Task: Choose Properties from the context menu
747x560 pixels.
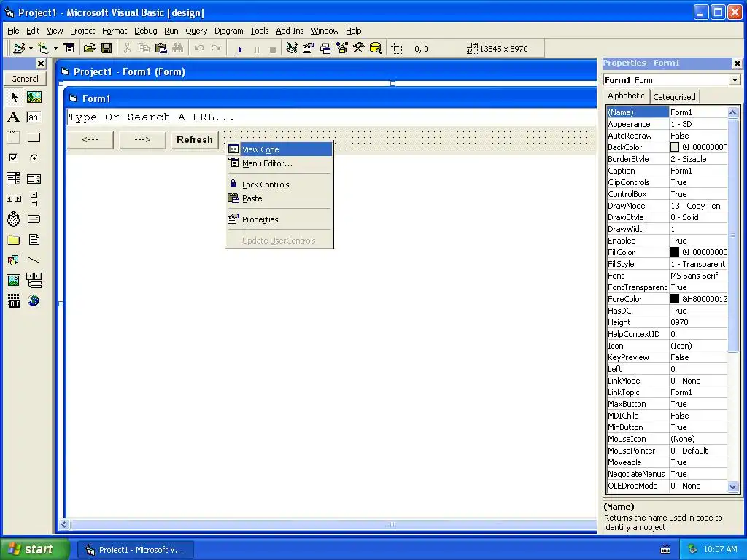Action: [x=279, y=219]
